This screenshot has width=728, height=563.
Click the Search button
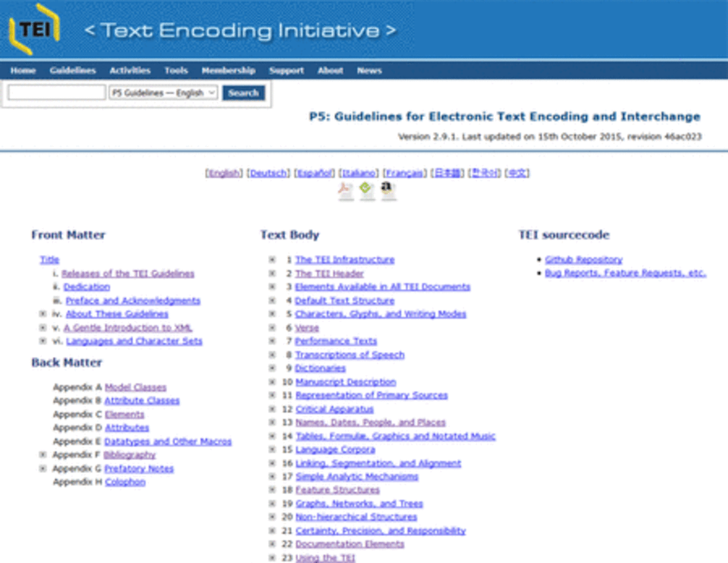point(244,93)
